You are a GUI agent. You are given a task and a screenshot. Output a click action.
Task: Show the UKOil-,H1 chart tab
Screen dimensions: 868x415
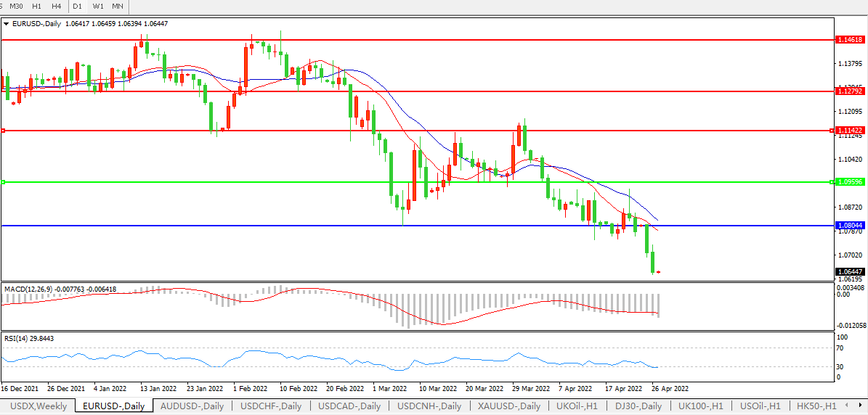[x=577, y=406]
